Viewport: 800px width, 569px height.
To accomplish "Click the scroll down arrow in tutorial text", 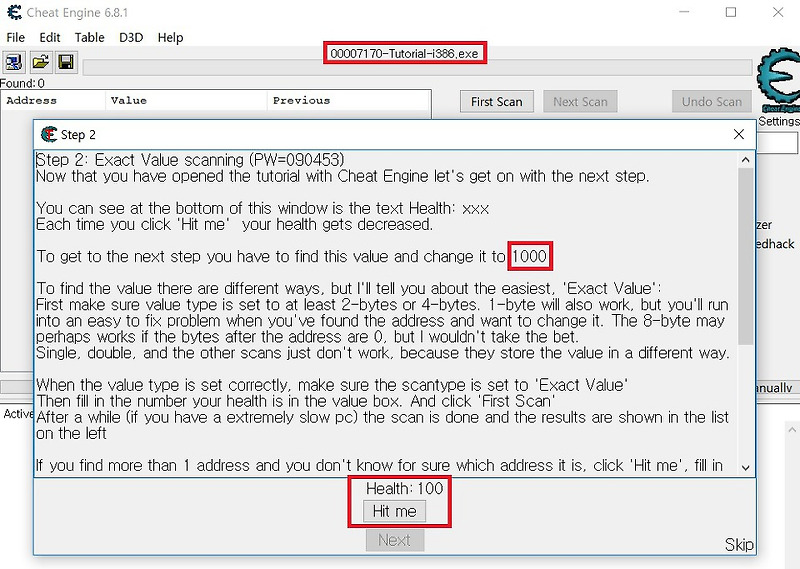I will pos(745,467).
